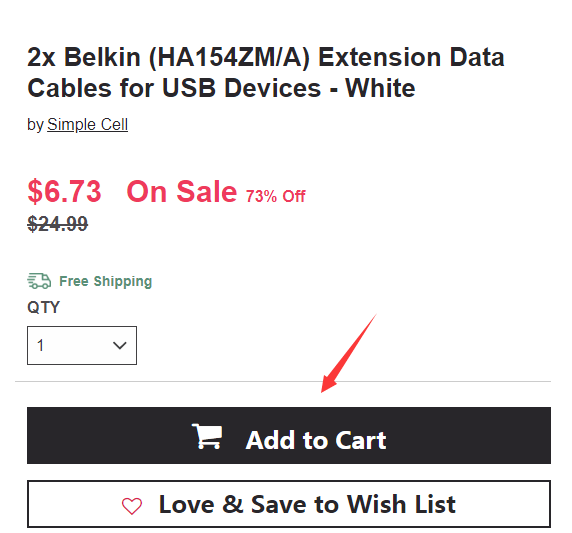Click the shopping cart icon
The height and width of the screenshot is (533, 572).
207,436
